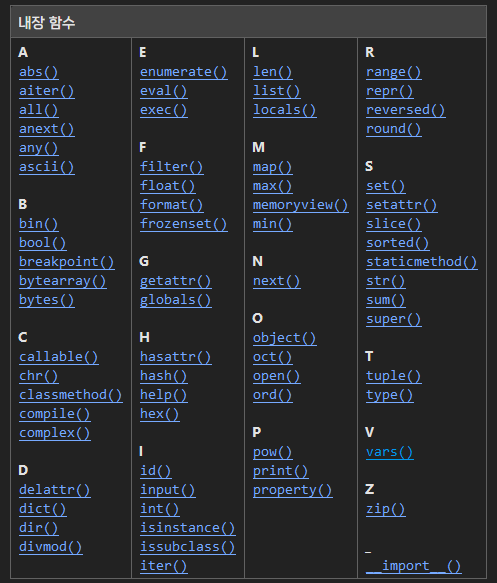Open the abs() function link
Screen dimensions: 497x583
39,72
